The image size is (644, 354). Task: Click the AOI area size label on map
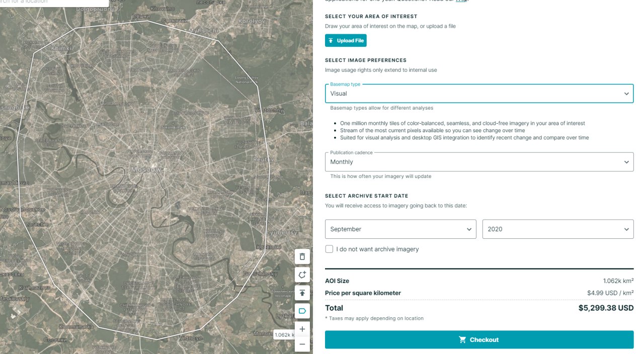pos(285,335)
